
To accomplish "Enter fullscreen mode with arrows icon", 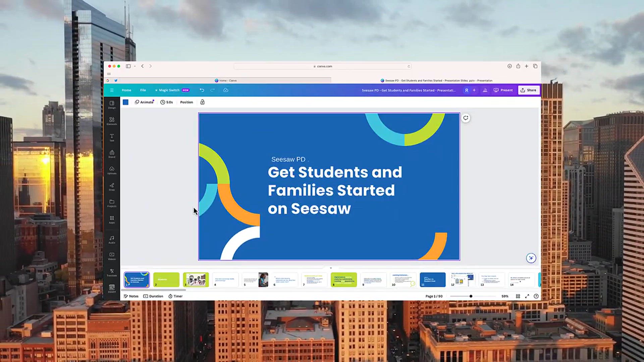I will [527, 296].
